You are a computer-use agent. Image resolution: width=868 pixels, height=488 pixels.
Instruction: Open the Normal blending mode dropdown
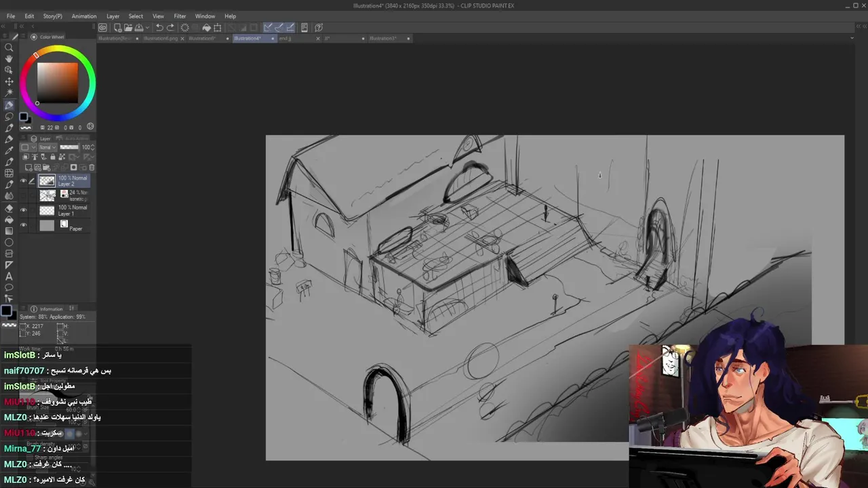[x=47, y=147]
